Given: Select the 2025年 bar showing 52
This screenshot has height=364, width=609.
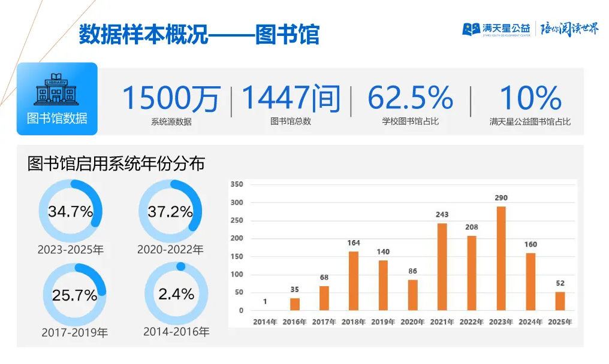Looking at the screenshot, I should click(560, 301).
